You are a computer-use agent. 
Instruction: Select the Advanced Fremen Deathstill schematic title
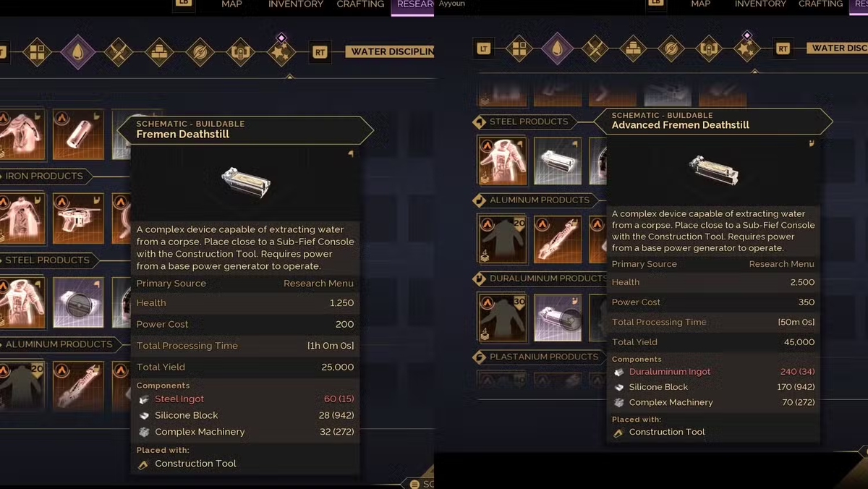point(680,125)
